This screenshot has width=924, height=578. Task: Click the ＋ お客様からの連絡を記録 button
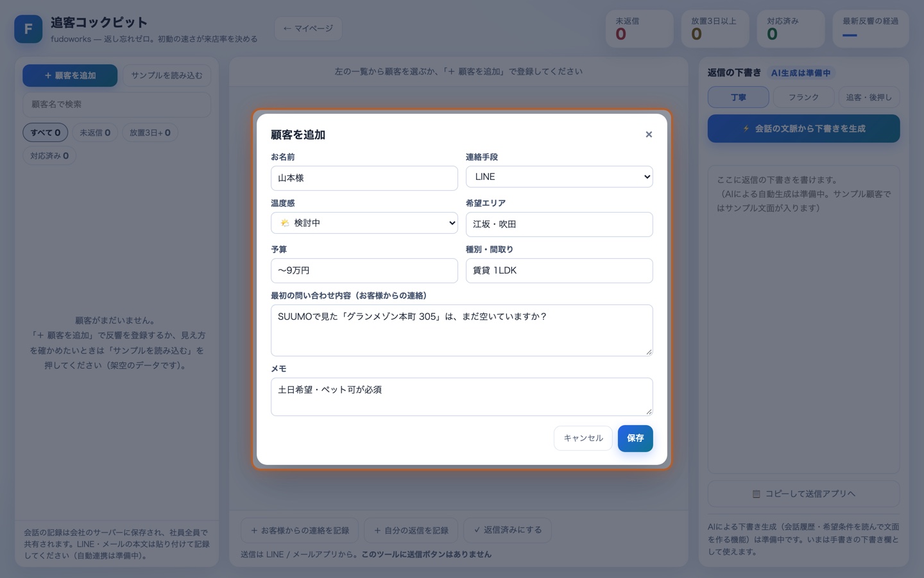[x=300, y=530]
